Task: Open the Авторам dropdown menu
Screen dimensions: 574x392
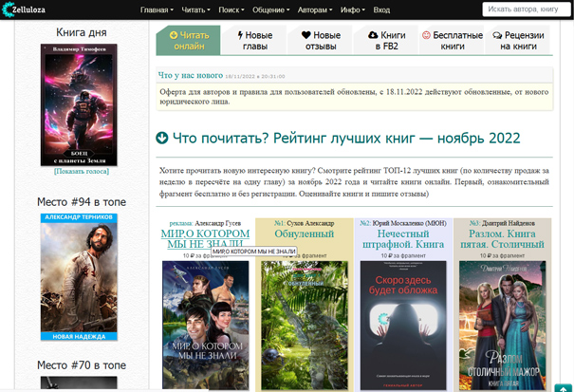Action: [315, 9]
